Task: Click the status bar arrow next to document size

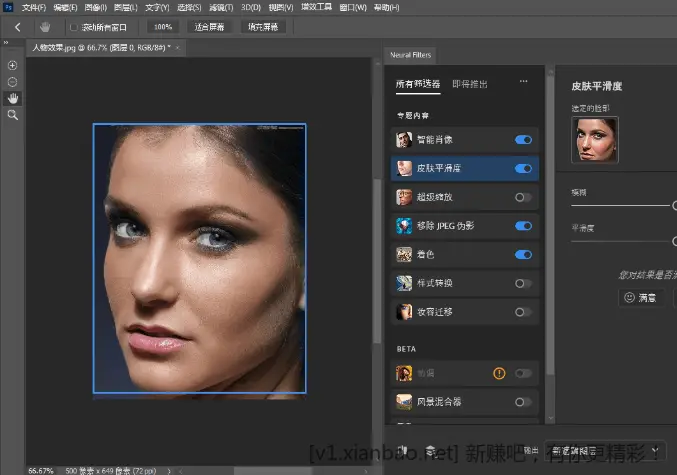Action: [169, 471]
